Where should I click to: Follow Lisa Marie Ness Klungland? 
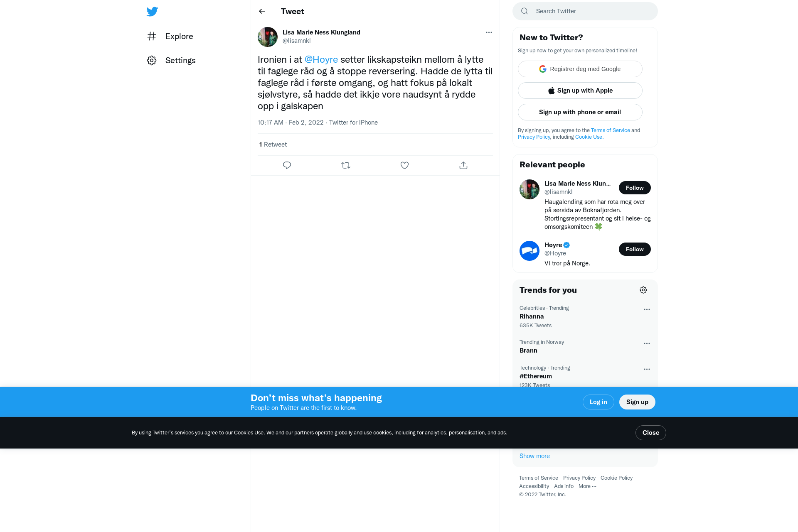(635, 188)
